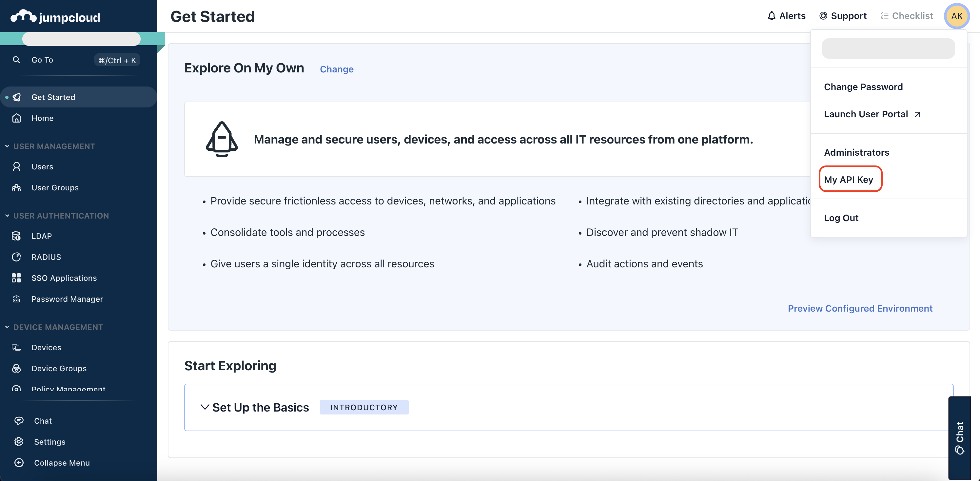This screenshot has width=980, height=481.
Task: Click the Password Manager icon
Action: tap(16, 299)
